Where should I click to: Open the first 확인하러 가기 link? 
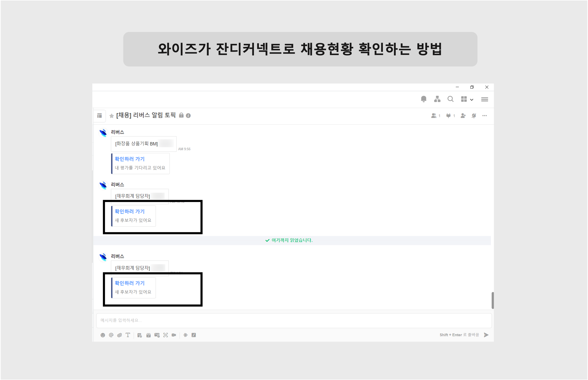[130, 159]
